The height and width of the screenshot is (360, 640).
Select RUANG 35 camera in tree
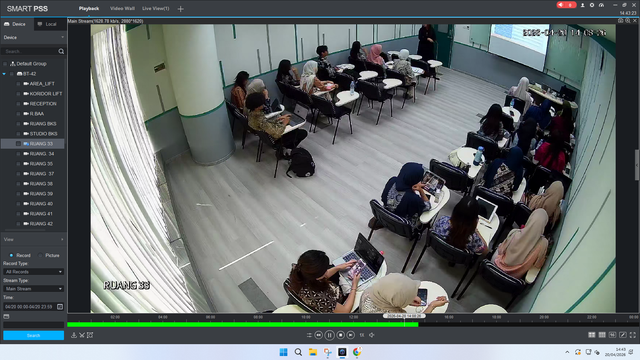[41, 164]
